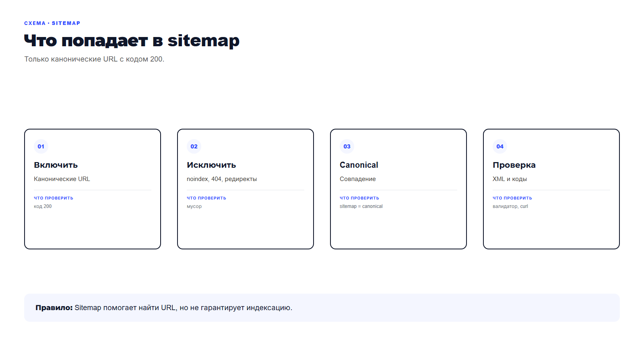Screen dimensions: 644x362
Task: Click the 03 step number badge
Action: pyautogui.click(x=347, y=146)
